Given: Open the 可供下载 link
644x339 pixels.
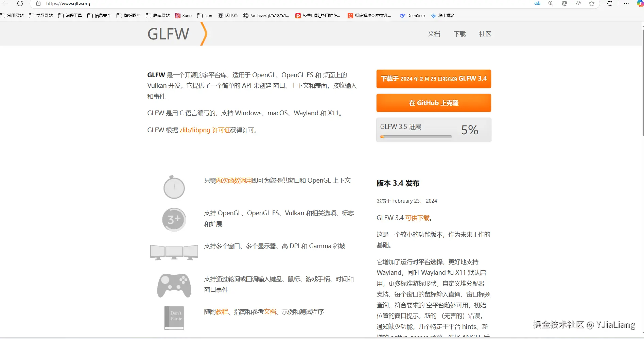Looking at the screenshot, I should click(417, 218).
